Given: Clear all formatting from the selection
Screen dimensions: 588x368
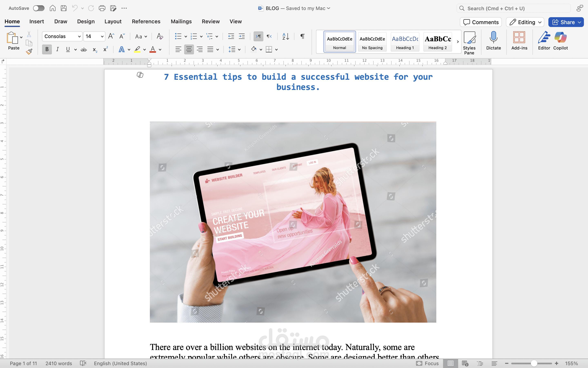Looking at the screenshot, I should coord(160,36).
